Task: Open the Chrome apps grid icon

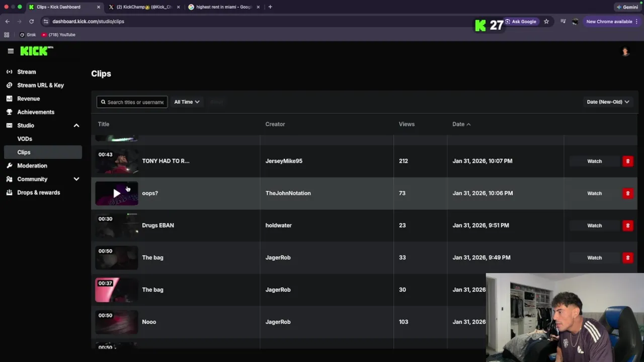Action: [7, 35]
